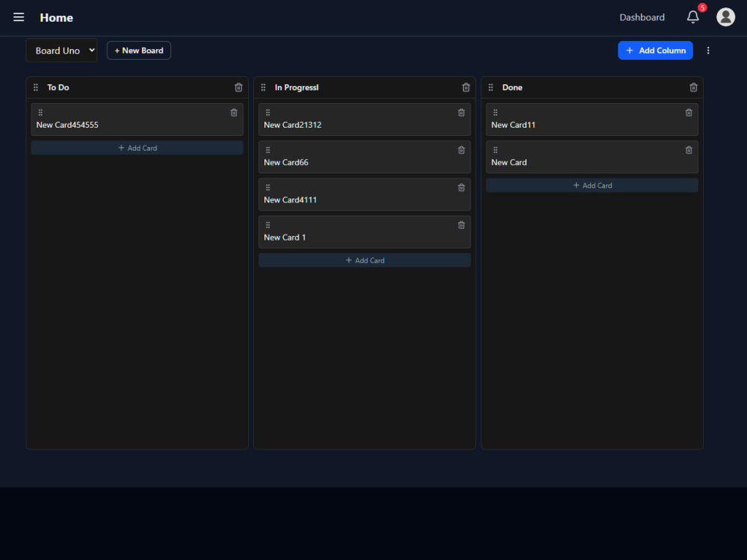The height and width of the screenshot is (560, 747).
Task: Delete the To Do column
Action: pyautogui.click(x=239, y=87)
